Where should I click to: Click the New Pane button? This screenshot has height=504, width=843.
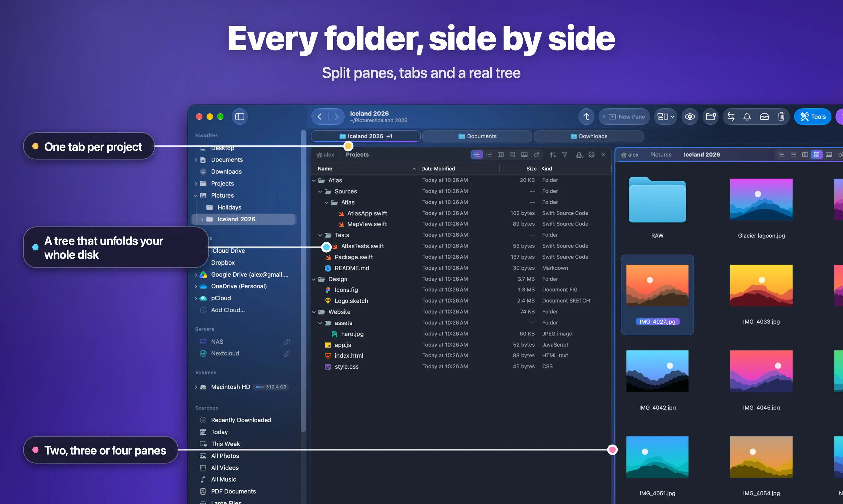tap(624, 116)
